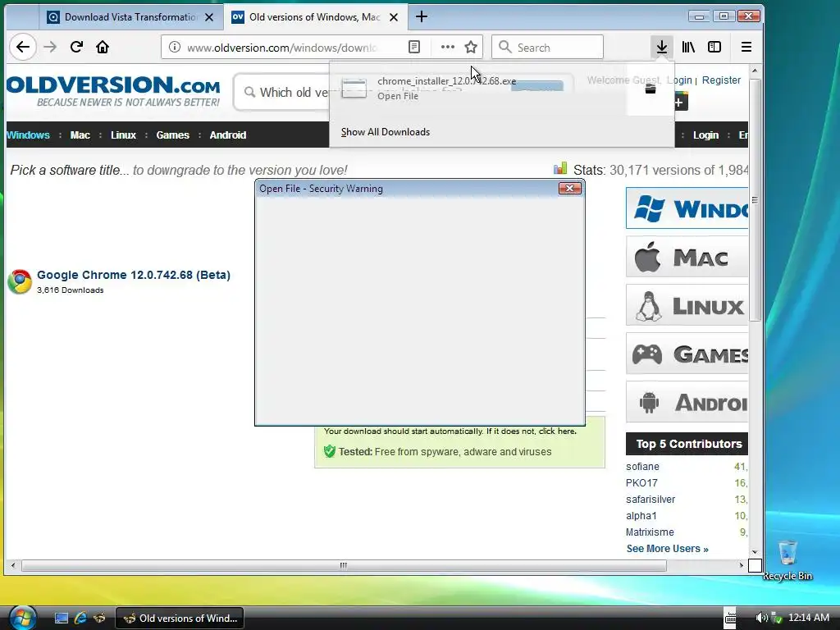
Task: Click Show Desktop quick launch icon
Action: [62, 618]
